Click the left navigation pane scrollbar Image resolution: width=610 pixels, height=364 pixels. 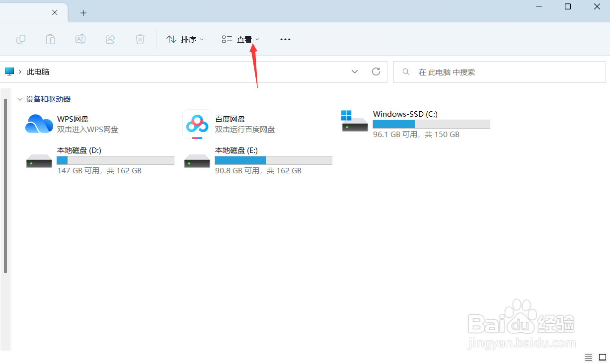(x=5, y=186)
